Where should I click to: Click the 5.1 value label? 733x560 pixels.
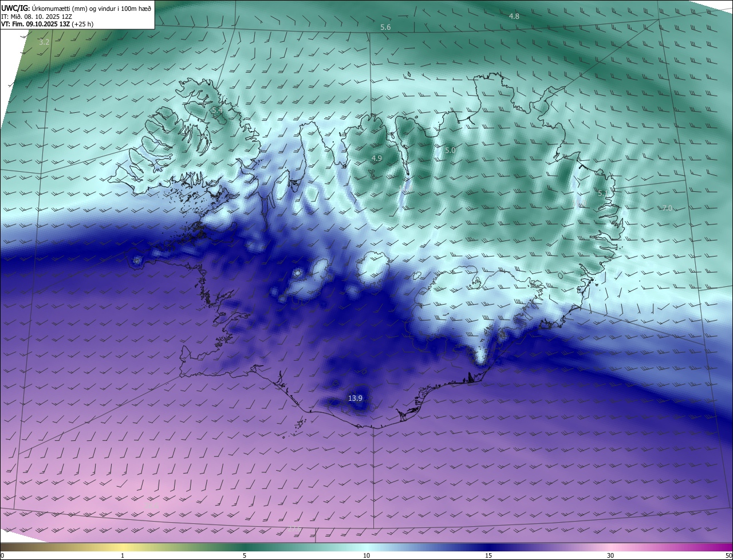(x=603, y=193)
